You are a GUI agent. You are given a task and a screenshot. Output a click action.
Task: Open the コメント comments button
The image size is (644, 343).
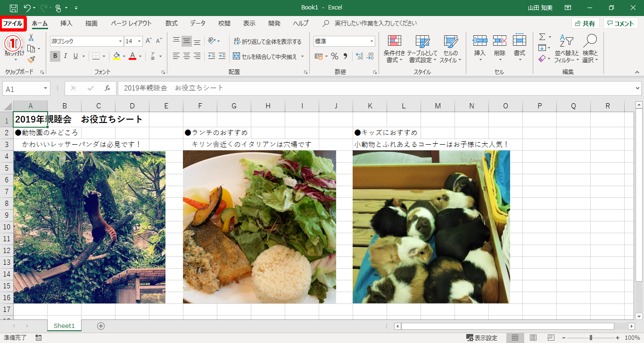point(621,24)
